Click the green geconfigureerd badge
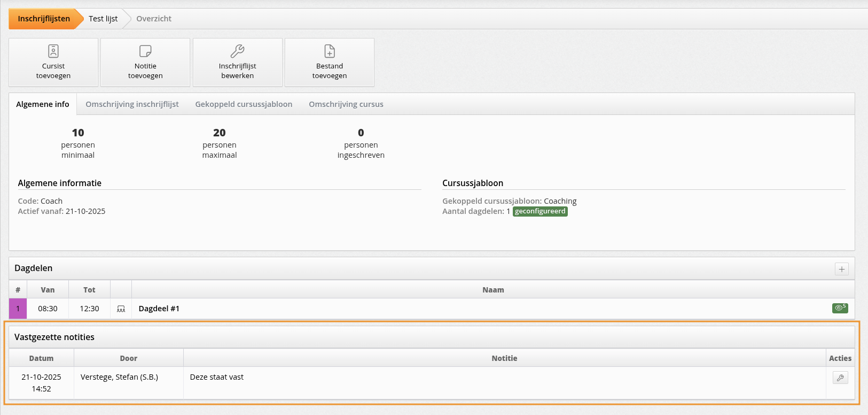Image resolution: width=868 pixels, height=415 pixels. click(540, 211)
